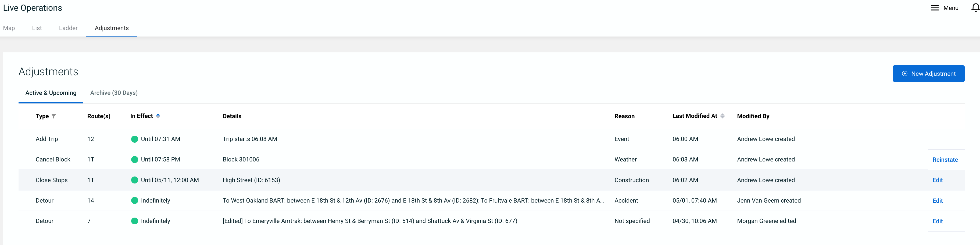This screenshot has width=980, height=245.
Task: Click the Details column header
Action: pyautogui.click(x=232, y=116)
